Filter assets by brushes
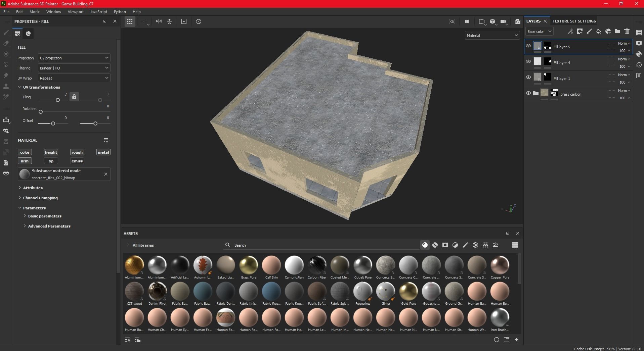Screen dimensions: 644x351 465,245
